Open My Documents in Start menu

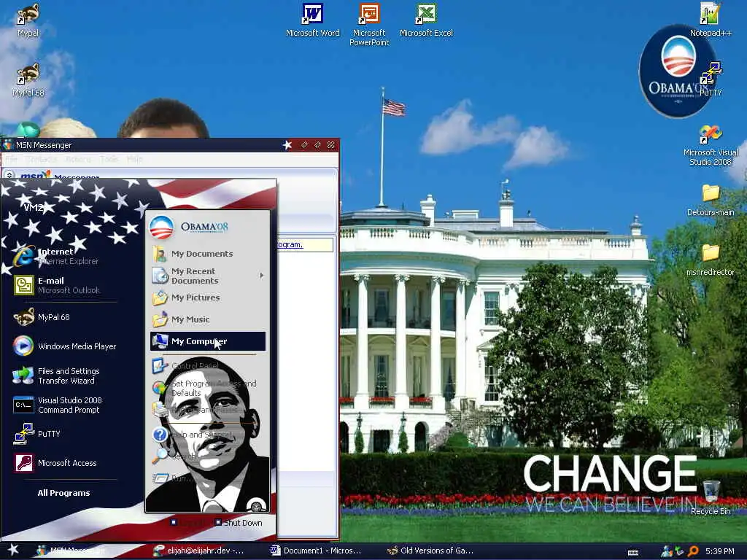click(208, 253)
